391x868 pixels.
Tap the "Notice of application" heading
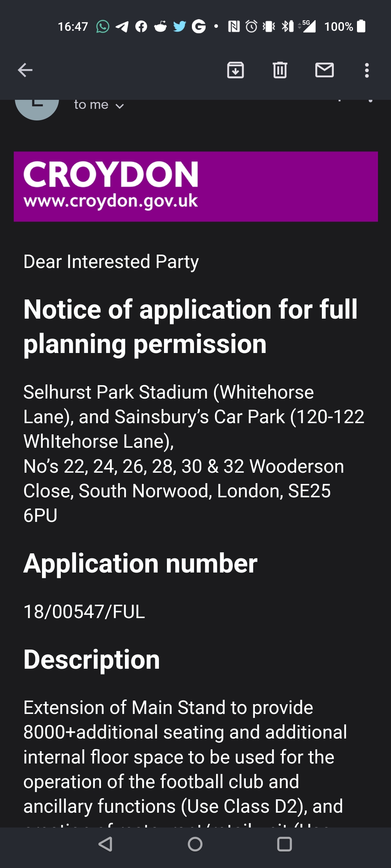point(190,326)
